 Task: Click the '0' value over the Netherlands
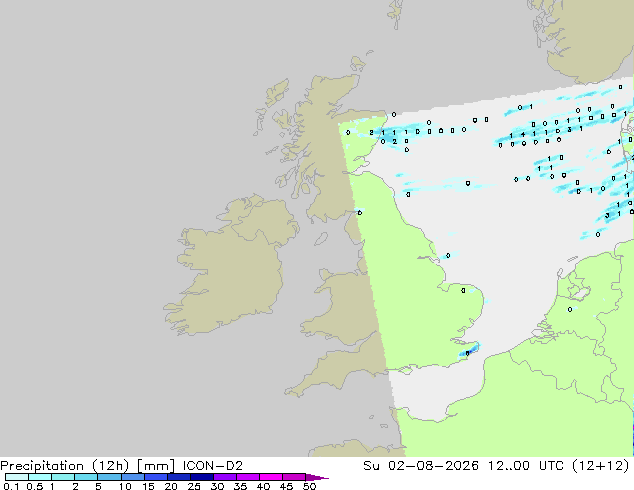click(570, 310)
